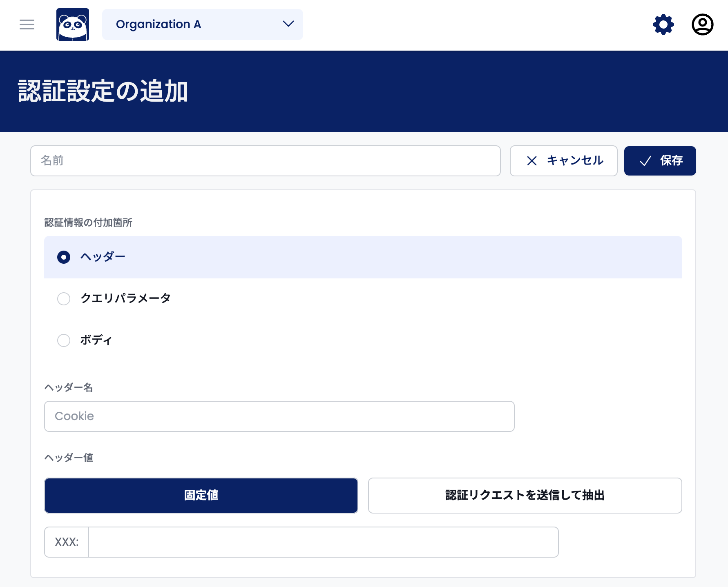
Task: Click the ヘッダー名 label text
Action: pos(69,387)
